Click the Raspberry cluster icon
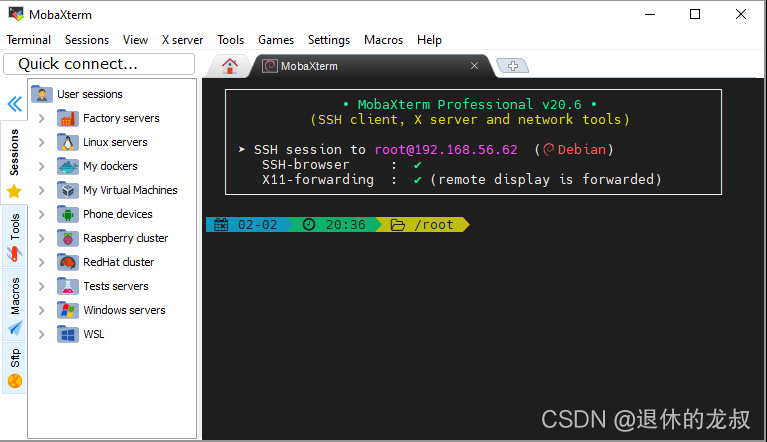This screenshot has width=767, height=442. pos(68,238)
